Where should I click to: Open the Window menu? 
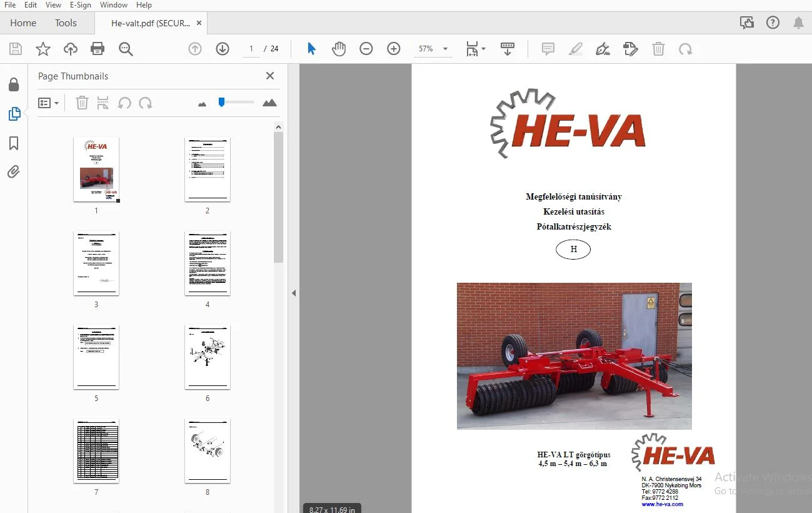[x=114, y=5]
